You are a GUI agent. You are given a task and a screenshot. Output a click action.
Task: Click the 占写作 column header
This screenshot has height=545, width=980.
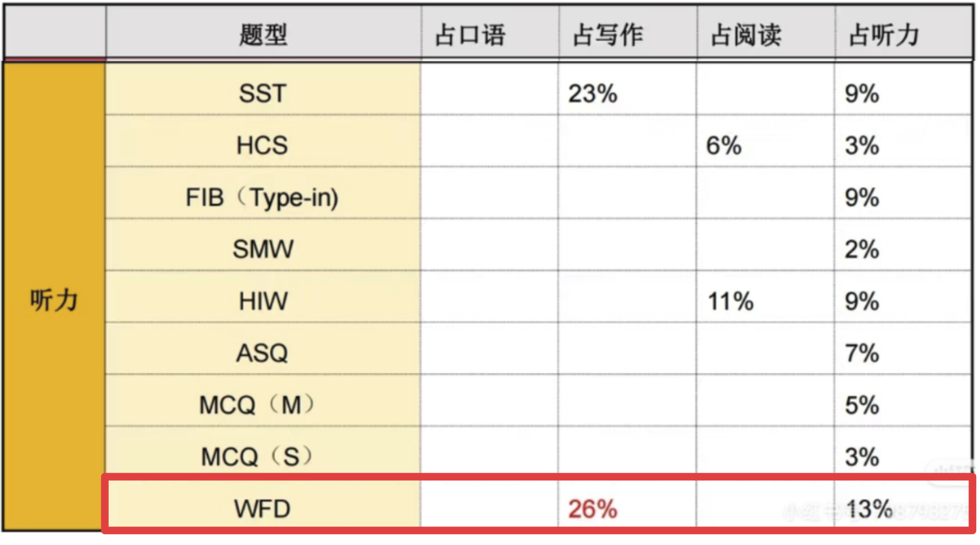tap(608, 35)
